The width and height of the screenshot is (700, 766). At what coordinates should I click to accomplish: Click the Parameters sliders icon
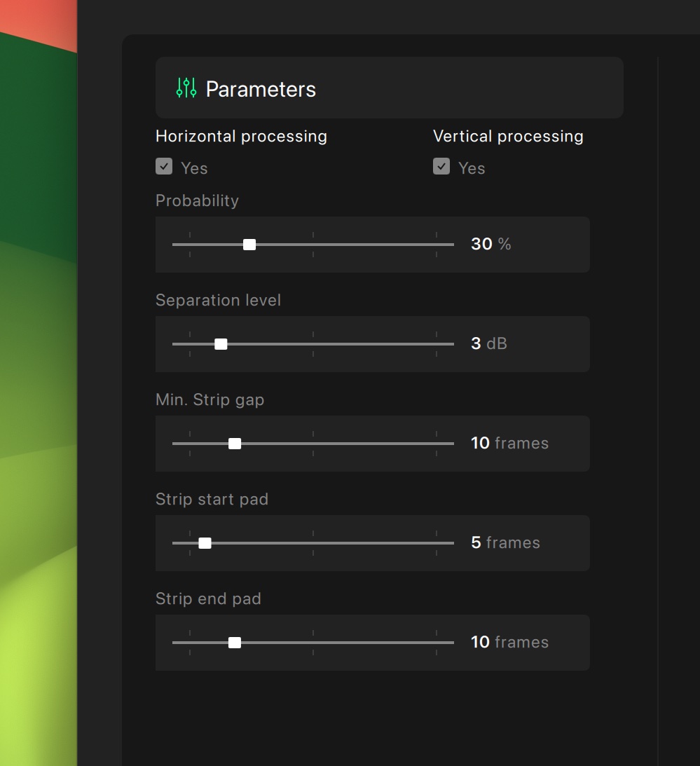coord(186,88)
